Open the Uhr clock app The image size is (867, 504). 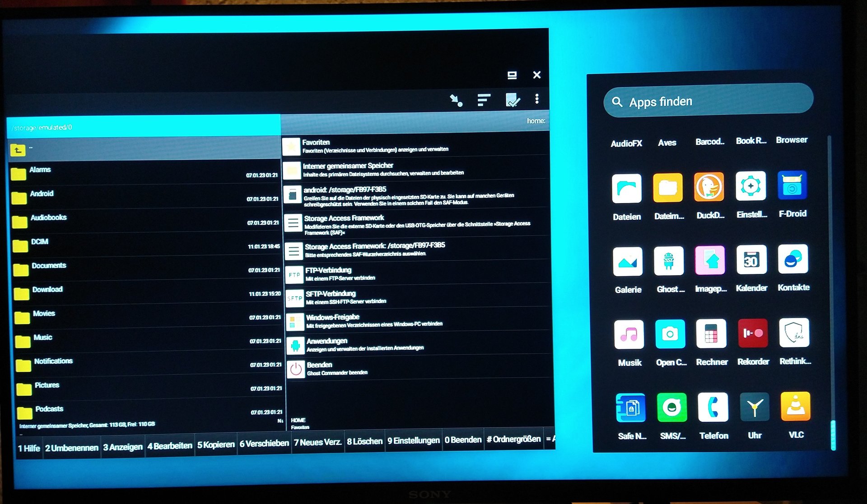[754, 407]
